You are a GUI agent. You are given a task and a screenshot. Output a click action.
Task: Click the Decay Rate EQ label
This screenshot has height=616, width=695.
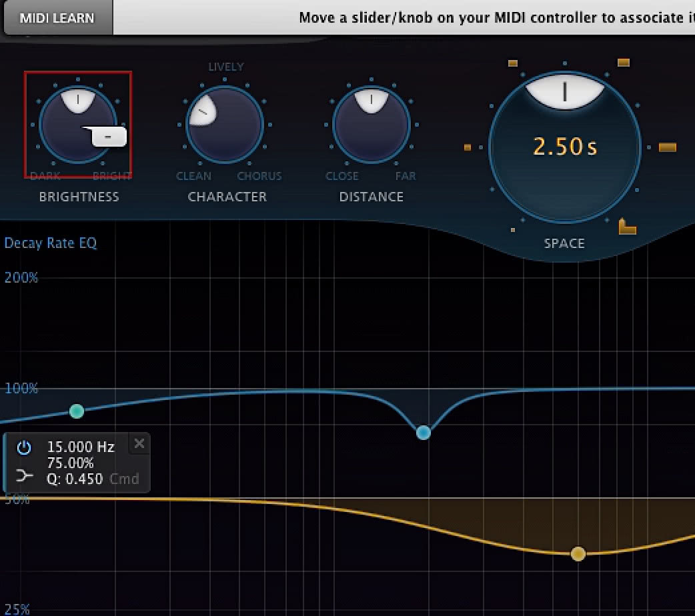coord(51,243)
